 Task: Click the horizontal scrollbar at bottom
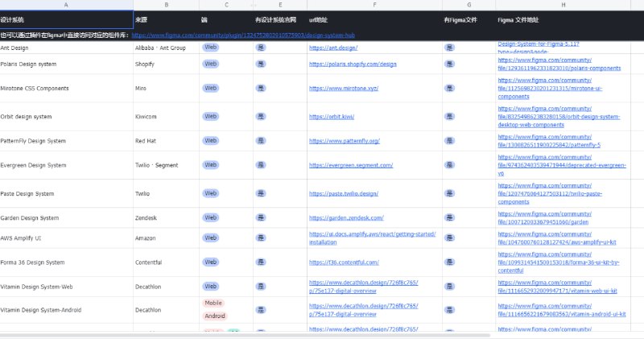click(x=246, y=335)
